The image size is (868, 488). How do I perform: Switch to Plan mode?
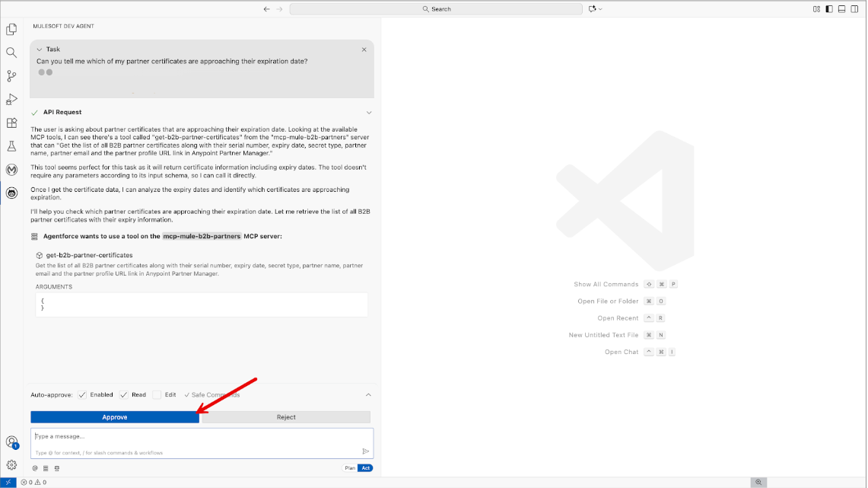pyautogui.click(x=350, y=468)
